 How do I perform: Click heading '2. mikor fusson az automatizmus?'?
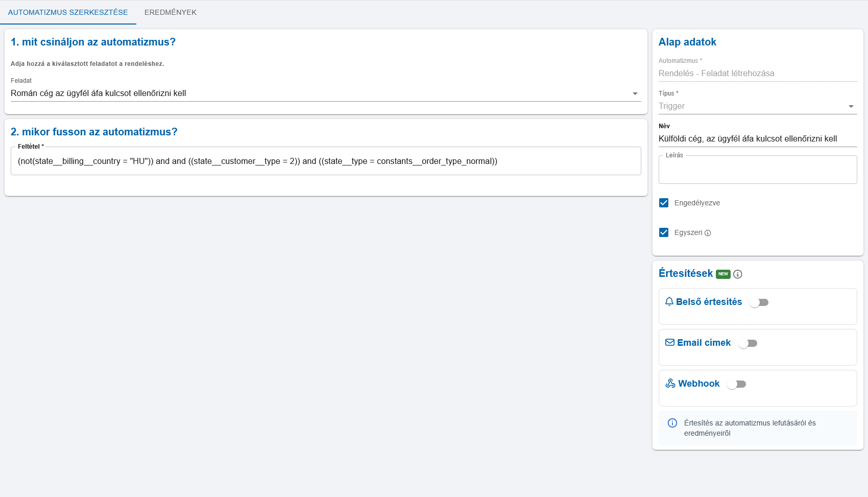coord(94,132)
